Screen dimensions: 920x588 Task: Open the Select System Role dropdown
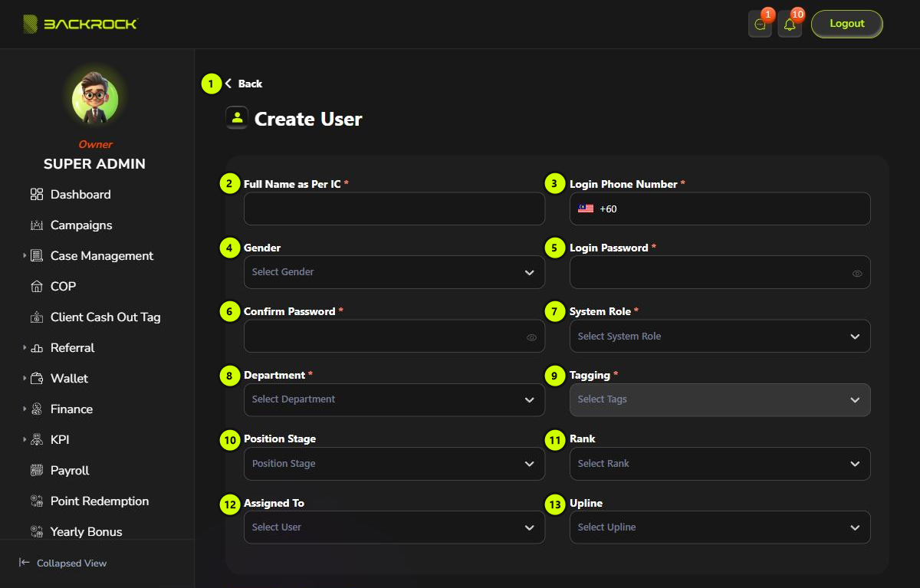click(x=720, y=336)
